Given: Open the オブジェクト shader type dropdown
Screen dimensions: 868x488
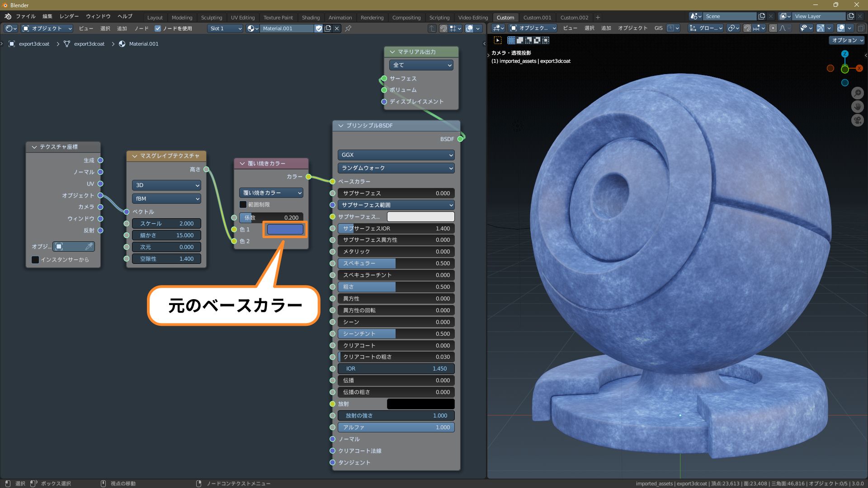Looking at the screenshot, I should click(47, 28).
